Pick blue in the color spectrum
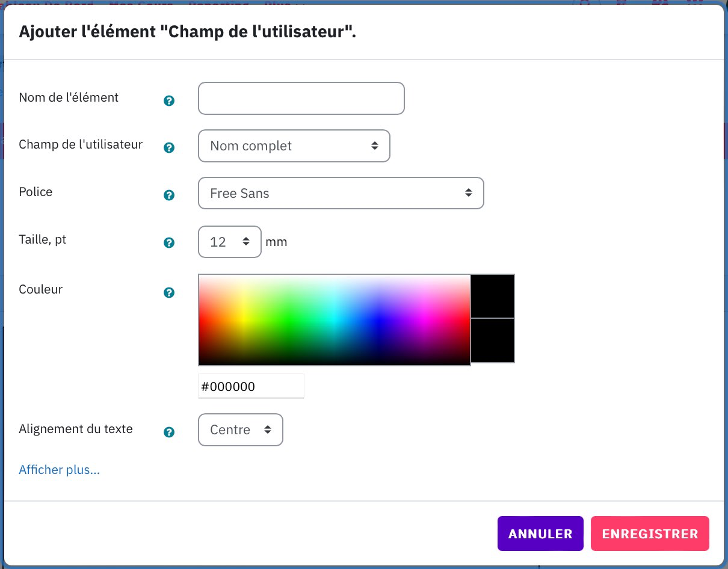This screenshot has width=728, height=569. pos(379,322)
